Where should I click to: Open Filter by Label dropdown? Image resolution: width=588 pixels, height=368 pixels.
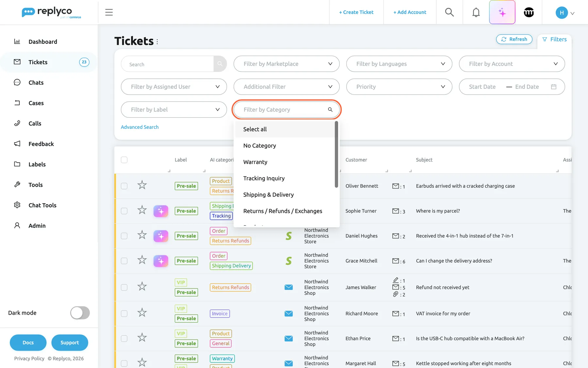(x=174, y=110)
